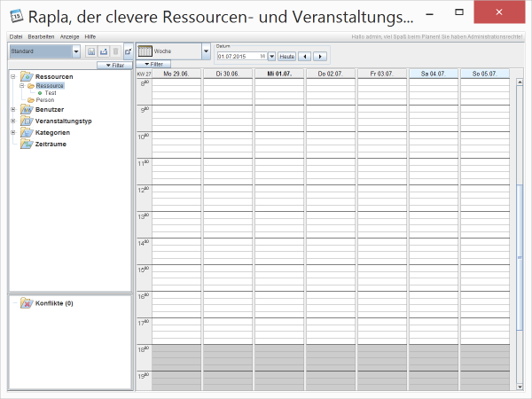
Task: Click the publish view icon
Action: [x=104, y=51]
